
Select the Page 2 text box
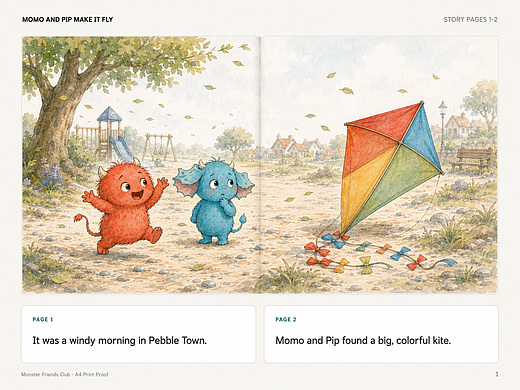pos(381,334)
